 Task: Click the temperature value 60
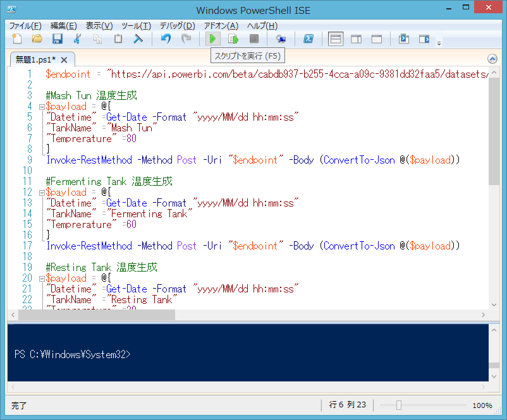point(131,225)
